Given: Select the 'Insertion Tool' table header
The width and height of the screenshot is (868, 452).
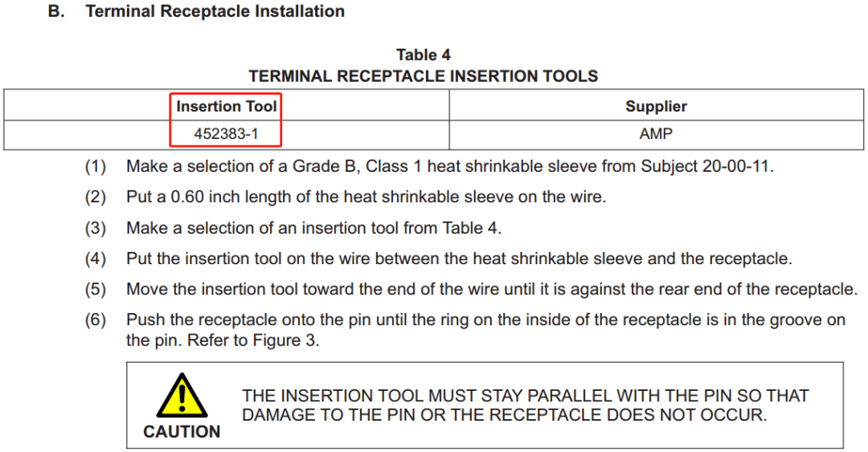Looking at the screenshot, I should 227,106.
